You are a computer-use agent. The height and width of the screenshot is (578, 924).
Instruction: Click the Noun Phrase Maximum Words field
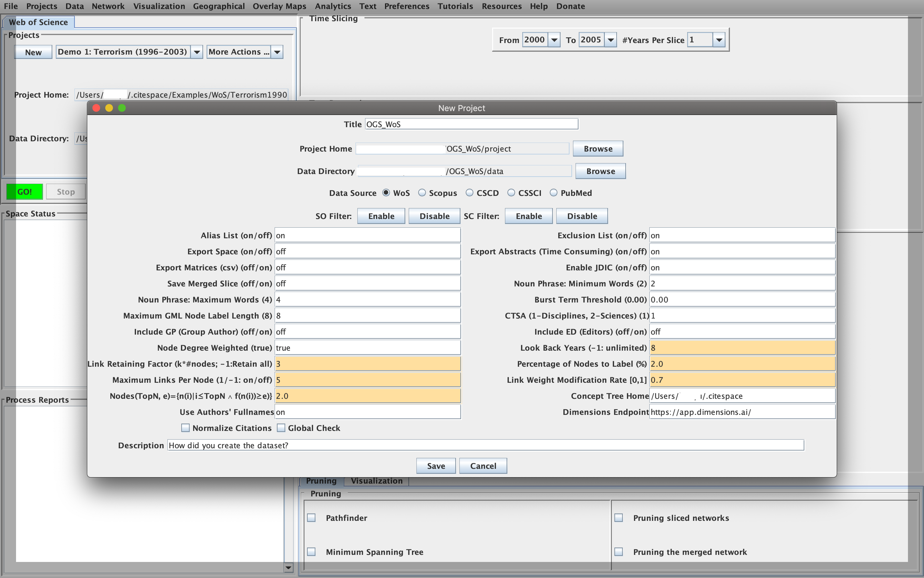368,300
